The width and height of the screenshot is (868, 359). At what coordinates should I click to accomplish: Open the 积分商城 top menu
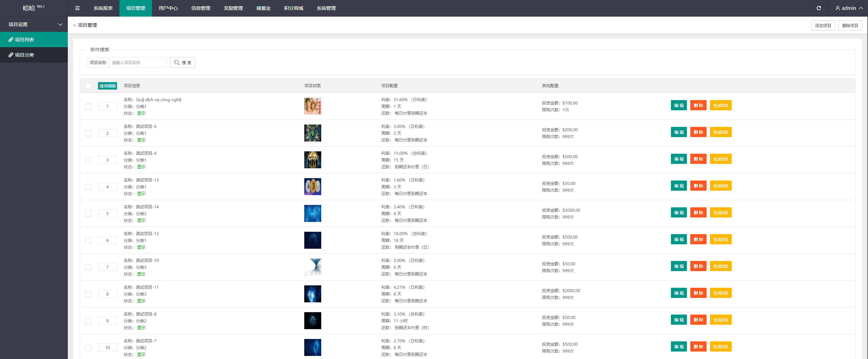click(294, 8)
